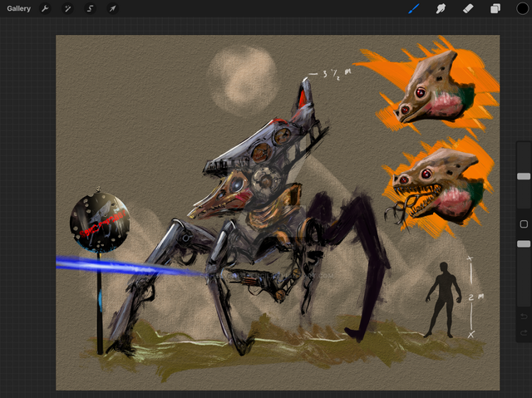Click the brush opacity slider handle
Image resolution: width=532 pixels, height=398 pixels.
pyautogui.click(x=523, y=243)
